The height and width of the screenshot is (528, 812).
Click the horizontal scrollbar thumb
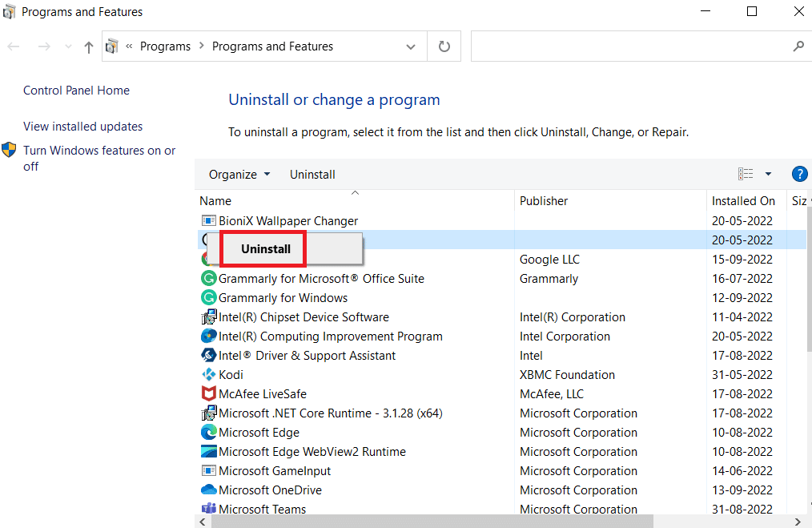pos(432,522)
